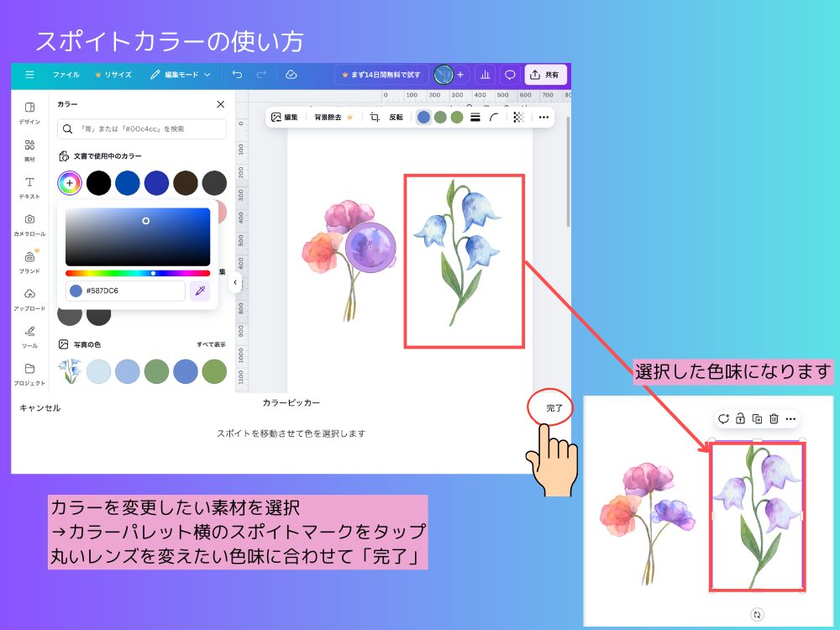Select a green swatch under 写真の色
840x630 pixels.
pos(157,371)
